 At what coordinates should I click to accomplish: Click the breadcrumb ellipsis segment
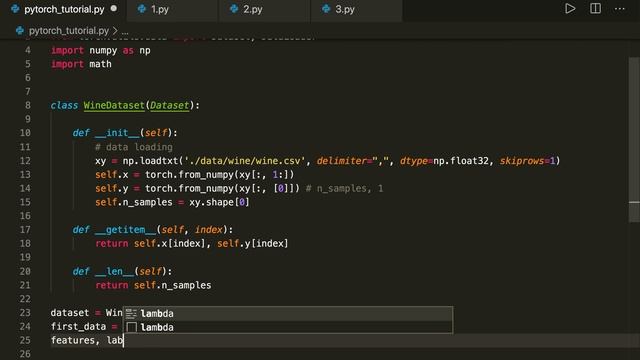pyautogui.click(x=125, y=31)
